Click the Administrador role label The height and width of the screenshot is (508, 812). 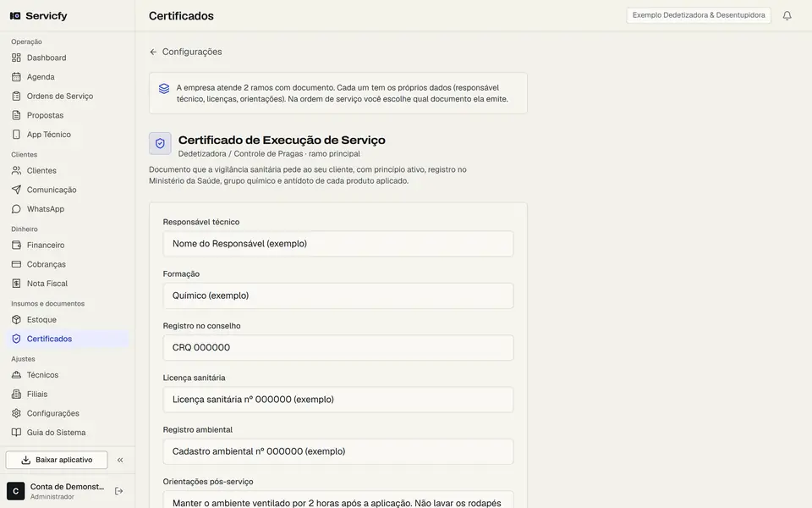pyautogui.click(x=52, y=497)
